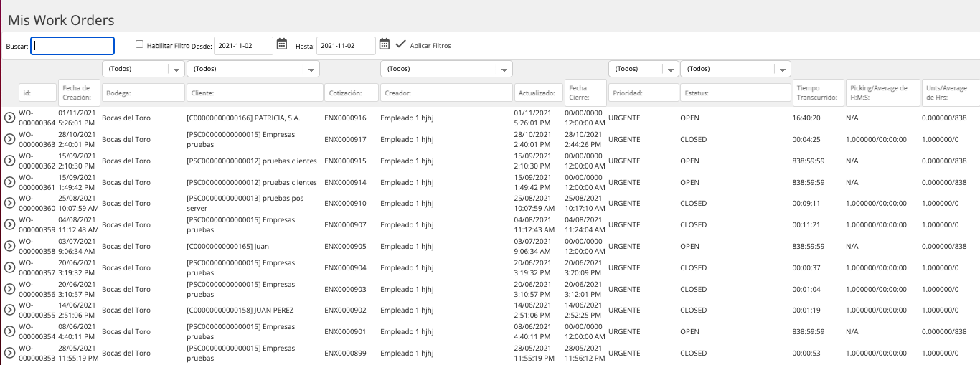Image resolution: width=980 pixels, height=365 pixels.
Task: Open the Bodega (Todos) dropdown
Action: [x=145, y=69]
